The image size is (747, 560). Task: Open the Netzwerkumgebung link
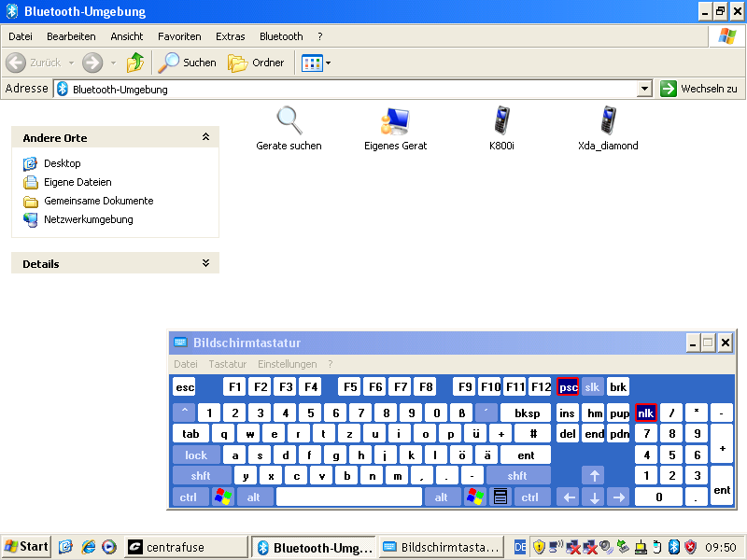point(88,219)
